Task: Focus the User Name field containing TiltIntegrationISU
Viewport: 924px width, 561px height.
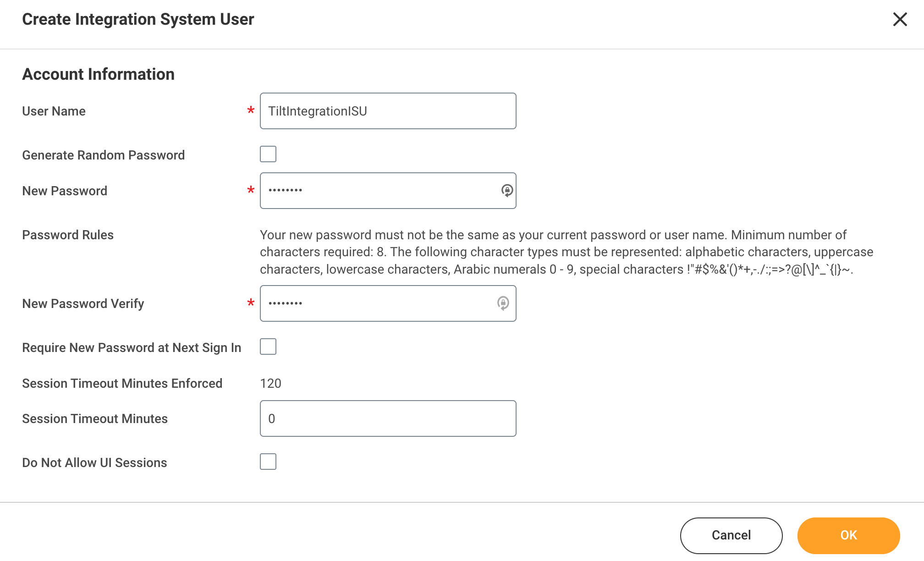Action: pyautogui.click(x=388, y=111)
